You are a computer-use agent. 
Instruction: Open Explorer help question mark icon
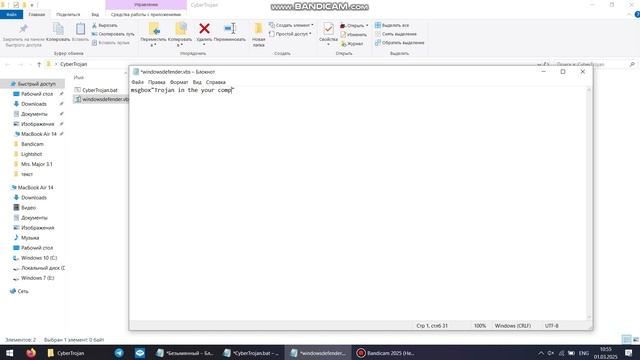coord(637,14)
